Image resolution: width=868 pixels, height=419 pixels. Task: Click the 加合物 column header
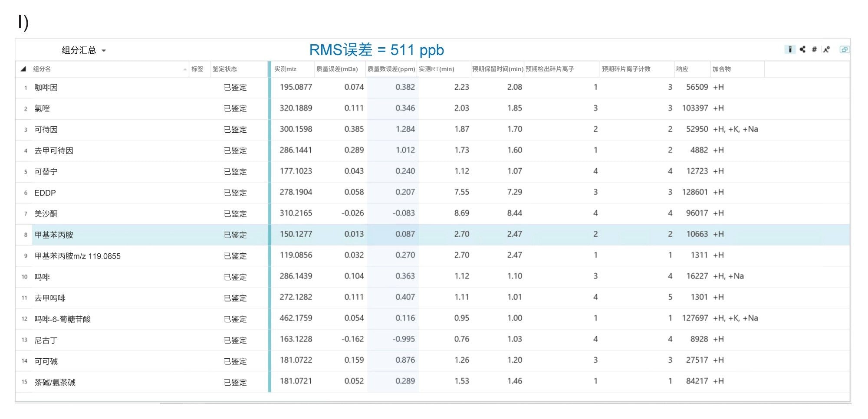[x=737, y=69]
